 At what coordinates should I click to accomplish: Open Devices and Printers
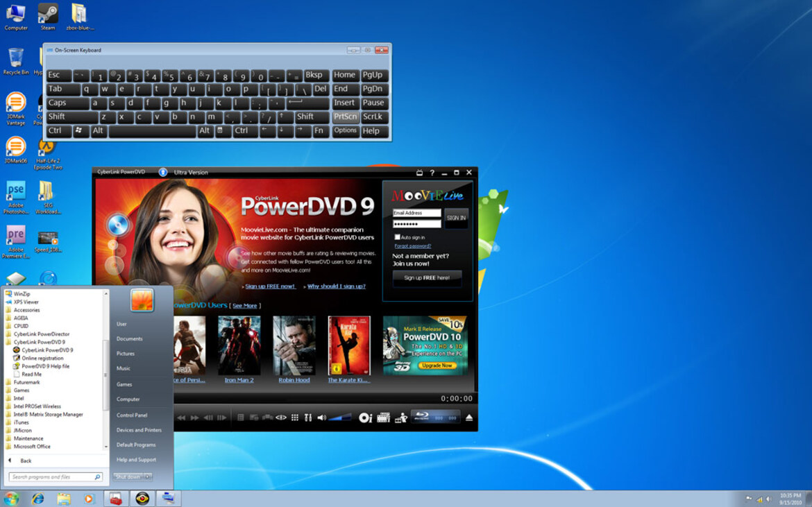[139, 430]
